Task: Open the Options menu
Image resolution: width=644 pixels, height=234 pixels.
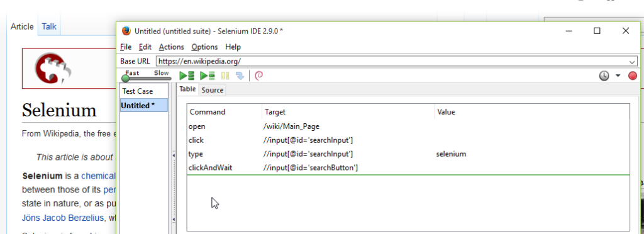Action: pos(204,47)
